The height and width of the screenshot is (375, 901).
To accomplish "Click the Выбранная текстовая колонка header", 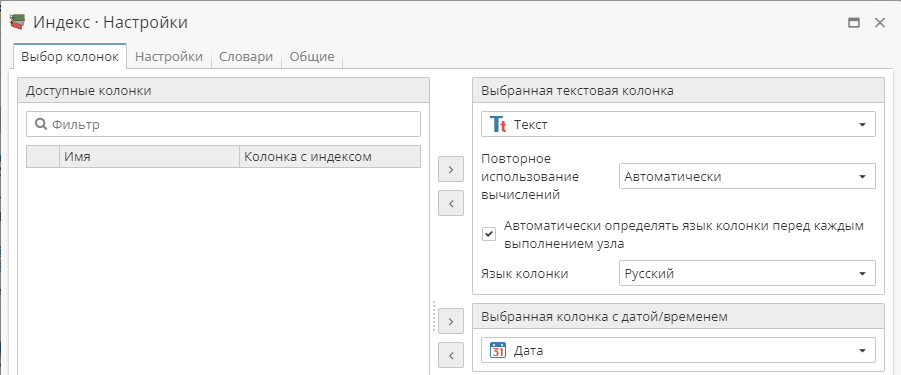I will pyautogui.click(x=679, y=91).
